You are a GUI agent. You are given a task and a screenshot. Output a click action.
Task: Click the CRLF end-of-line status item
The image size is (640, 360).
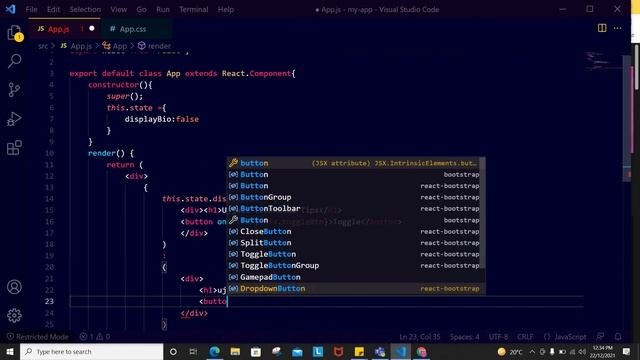pos(525,337)
